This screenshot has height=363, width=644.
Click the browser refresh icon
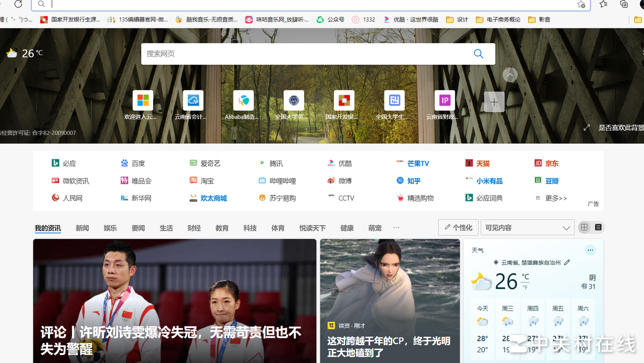tap(18, 4)
